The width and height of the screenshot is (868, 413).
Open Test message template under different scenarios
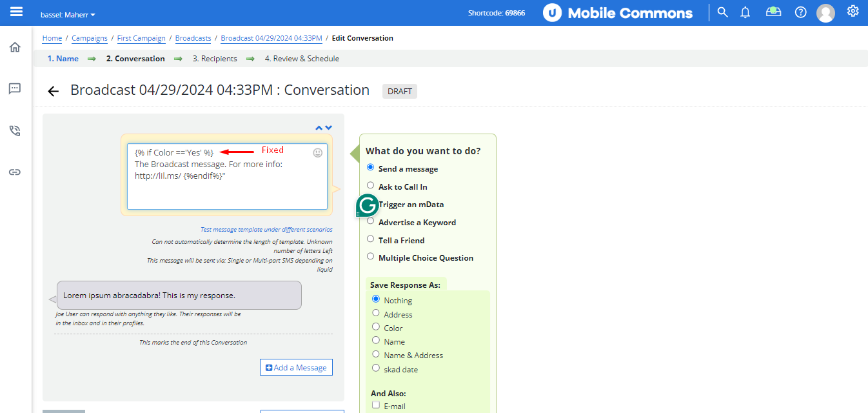point(266,230)
